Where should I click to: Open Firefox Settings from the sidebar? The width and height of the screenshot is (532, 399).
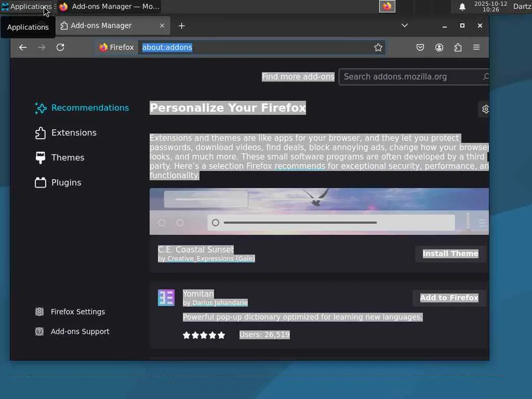70,312
